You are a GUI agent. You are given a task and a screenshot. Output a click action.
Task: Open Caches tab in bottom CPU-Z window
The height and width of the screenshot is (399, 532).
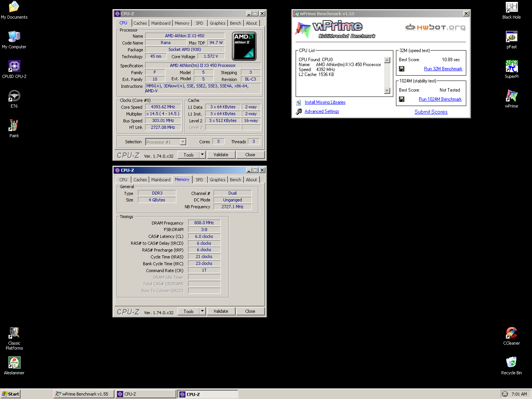(x=140, y=180)
